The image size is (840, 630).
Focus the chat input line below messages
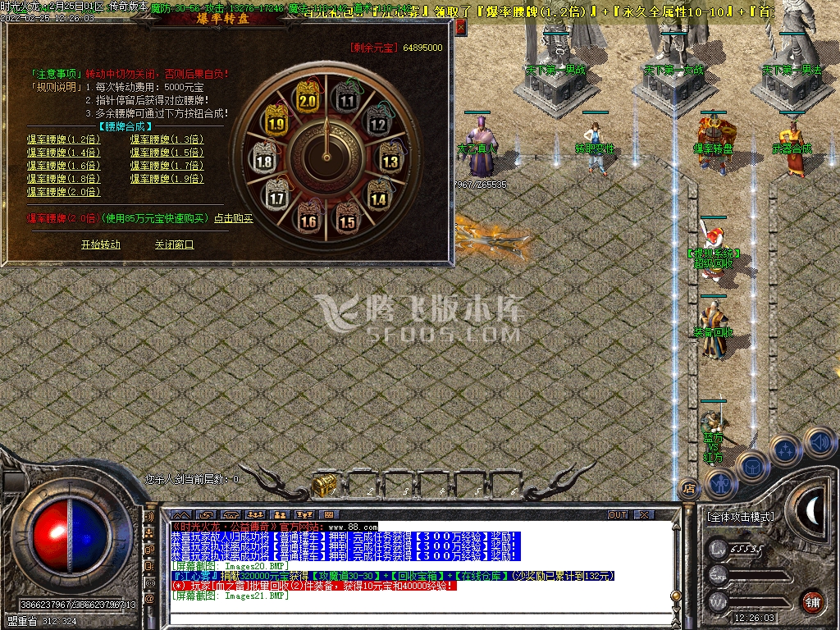(x=421, y=620)
